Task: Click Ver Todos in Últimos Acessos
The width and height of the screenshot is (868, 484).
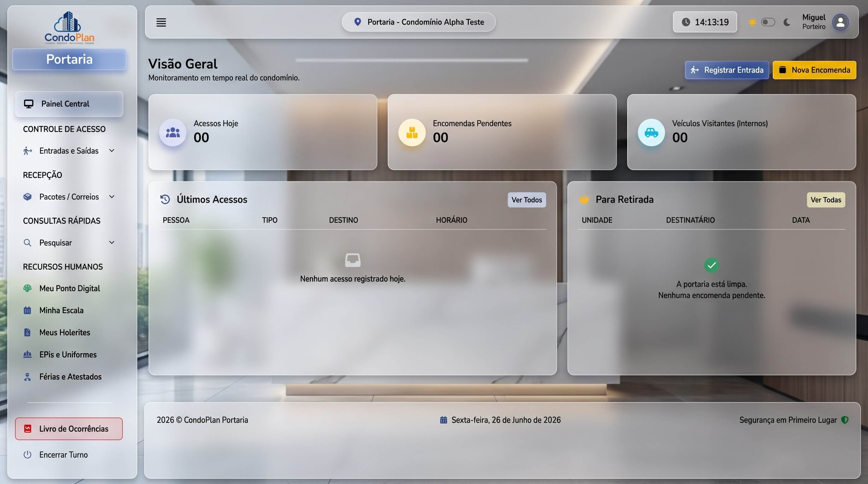Action: (527, 200)
